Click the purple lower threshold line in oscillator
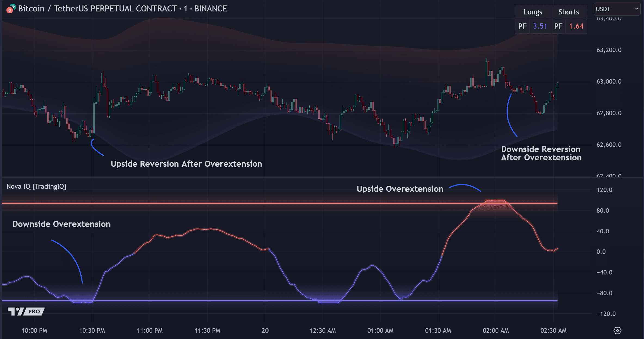 coord(280,301)
